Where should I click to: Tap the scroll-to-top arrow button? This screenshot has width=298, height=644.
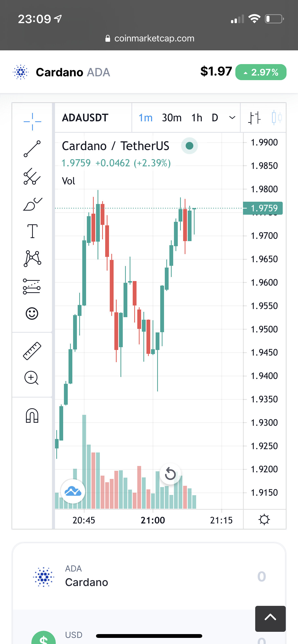tap(270, 619)
